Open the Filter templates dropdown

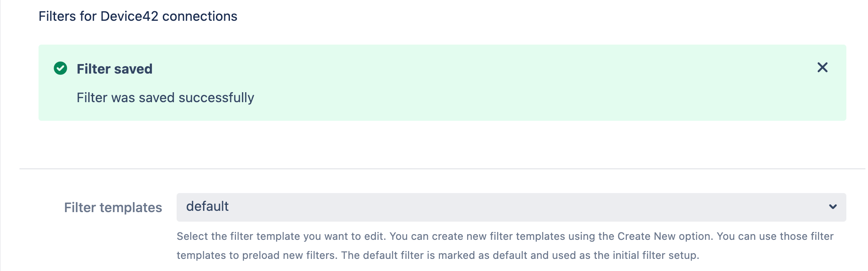511,207
